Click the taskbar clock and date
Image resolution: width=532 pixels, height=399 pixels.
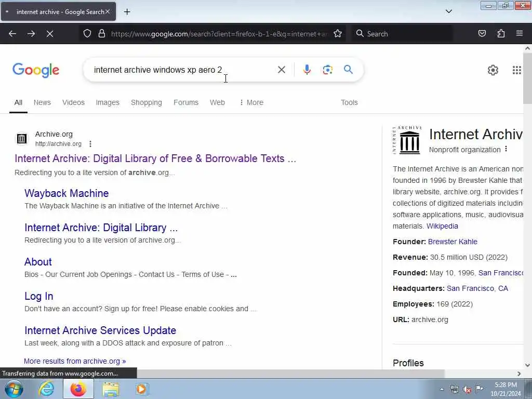coord(506,389)
